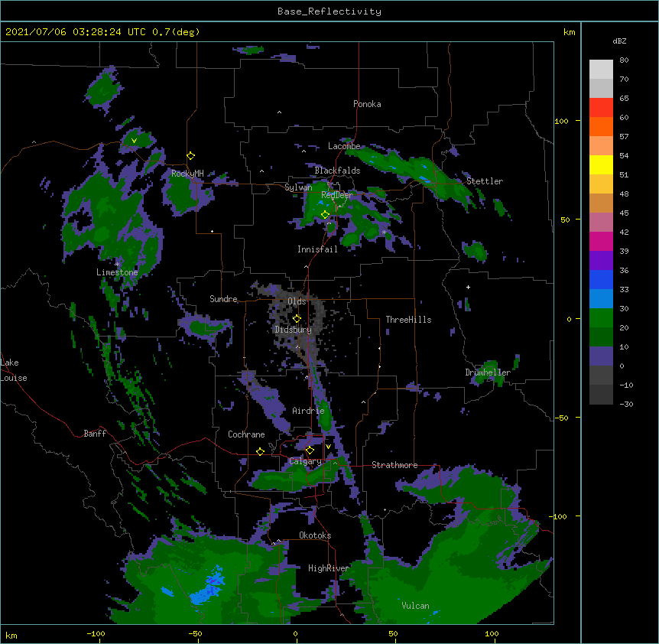Screen dimensions: 659x644
Task: Click the ThreeHills city label
Action: coord(408,320)
